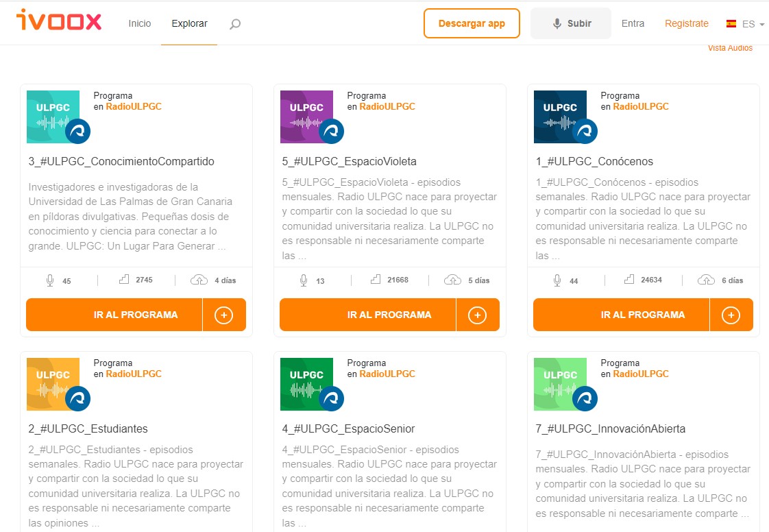Switch to Vista Audios view
The image size is (769, 532).
pyautogui.click(x=730, y=48)
